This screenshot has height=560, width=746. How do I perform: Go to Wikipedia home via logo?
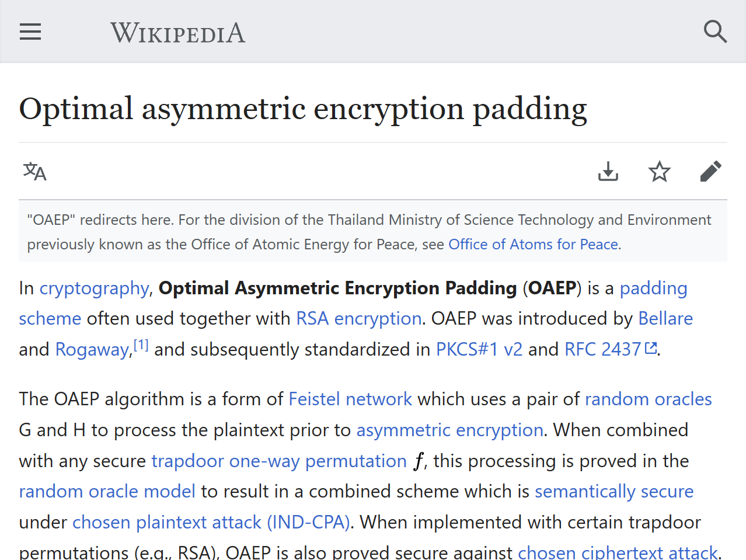(x=178, y=33)
